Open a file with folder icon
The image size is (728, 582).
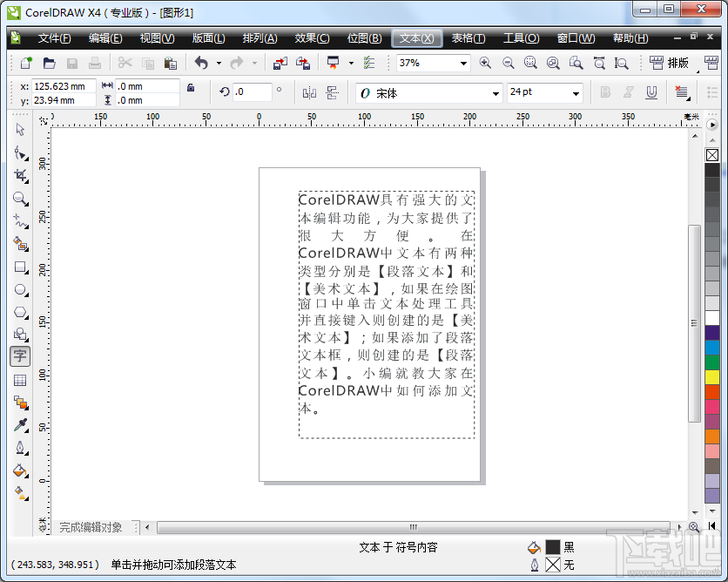(x=50, y=63)
